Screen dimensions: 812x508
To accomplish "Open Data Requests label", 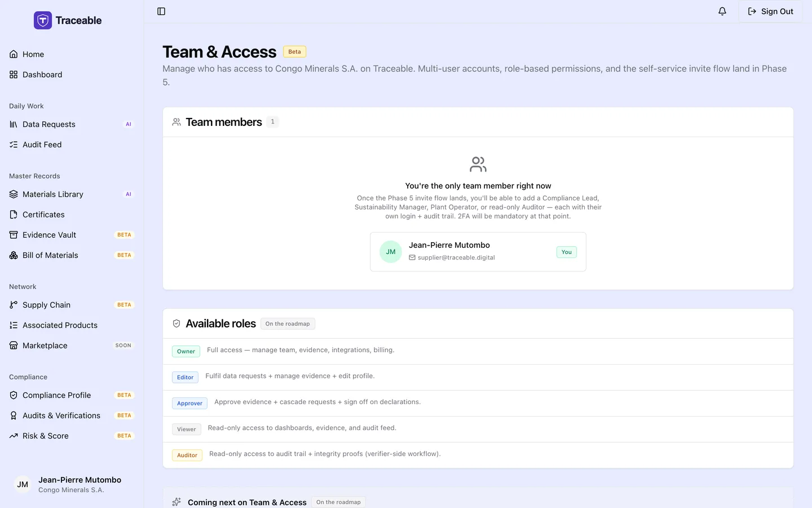I will click(49, 124).
